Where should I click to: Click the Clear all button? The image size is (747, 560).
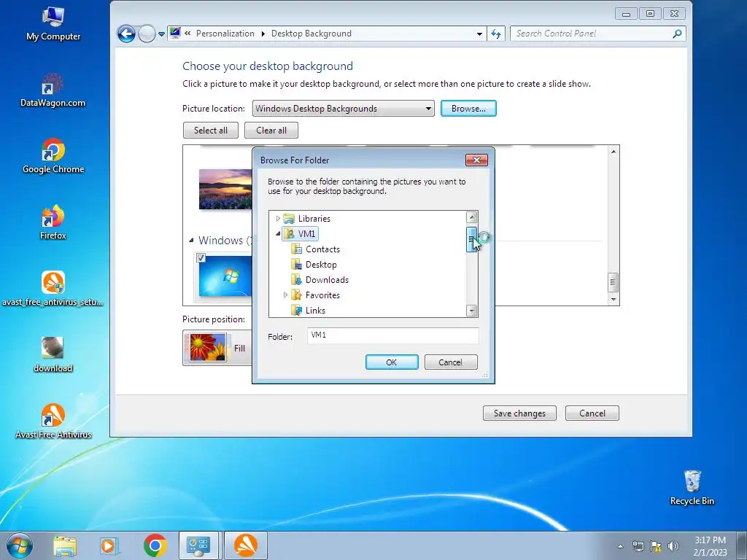[x=271, y=130]
